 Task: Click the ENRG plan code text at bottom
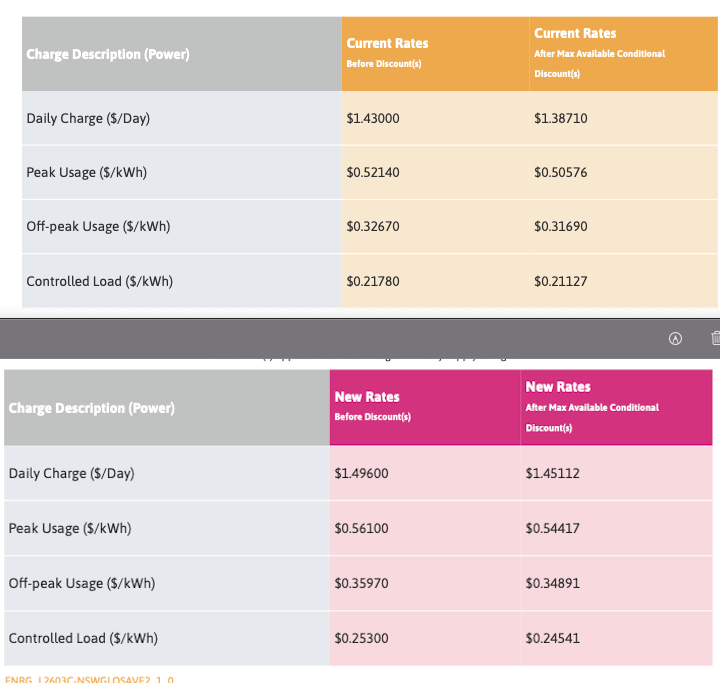89,679
